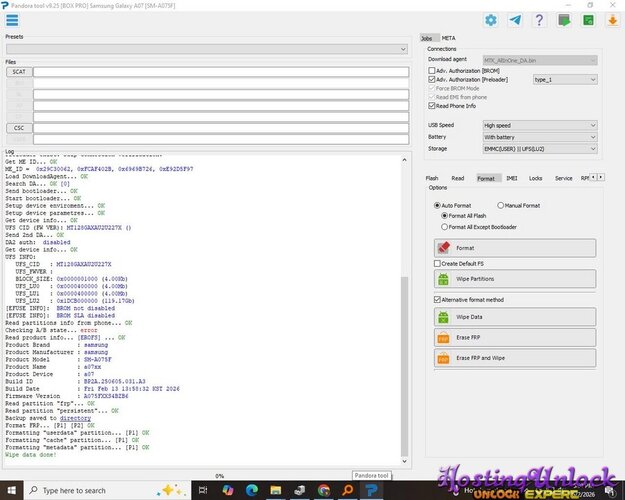The width and height of the screenshot is (625, 500).
Task: Uncheck Adv. Authorization [Preloader]
Action: 432,79
